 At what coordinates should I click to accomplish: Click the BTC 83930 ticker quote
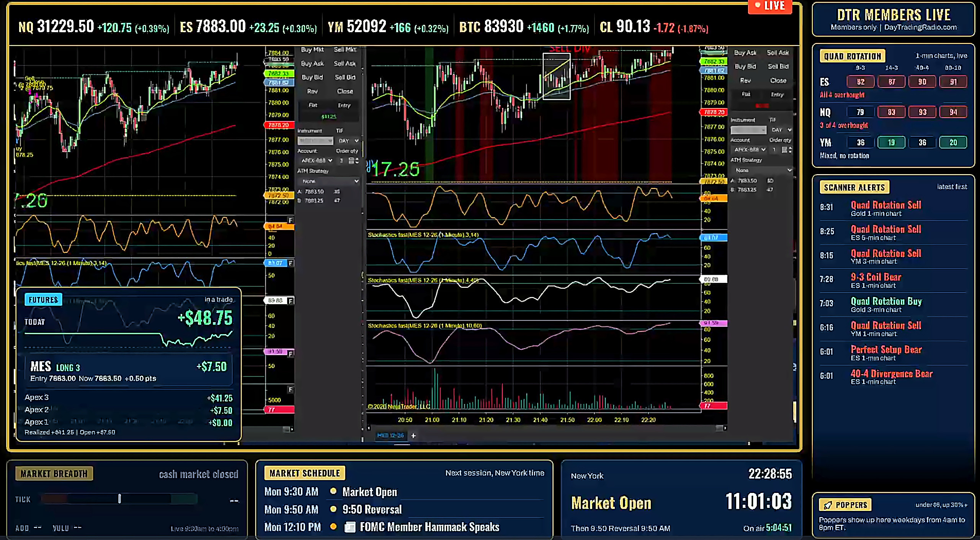tap(524, 27)
